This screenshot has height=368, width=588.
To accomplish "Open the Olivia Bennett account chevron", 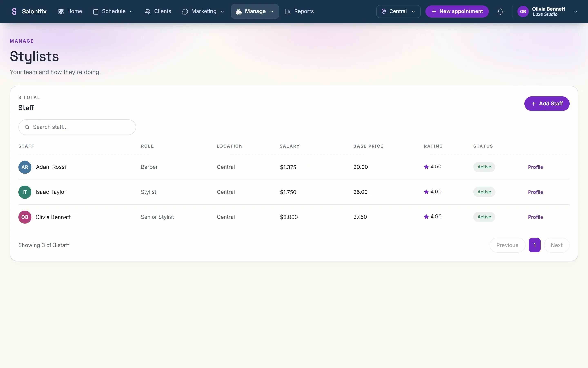I will pyautogui.click(x=575, y=11).
